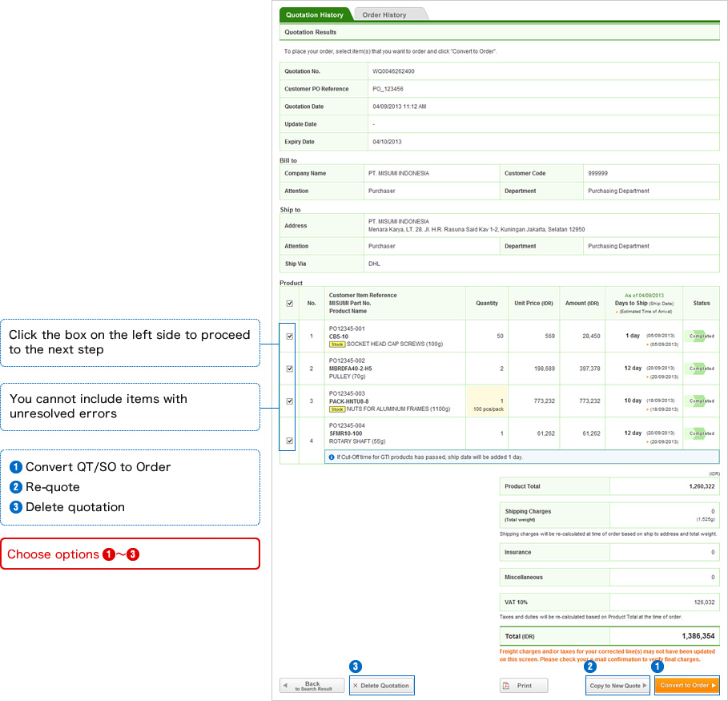Click the Convert to Order button
728x701 pixels.
(687, 685)
